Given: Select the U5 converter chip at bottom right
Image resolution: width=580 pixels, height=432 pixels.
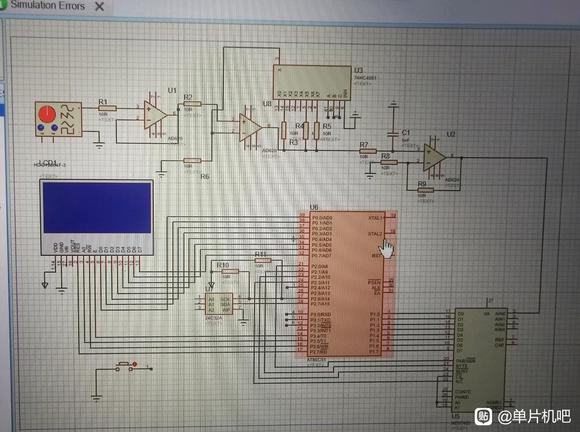Looking at the screenshot, I should [x=480, y=360].
